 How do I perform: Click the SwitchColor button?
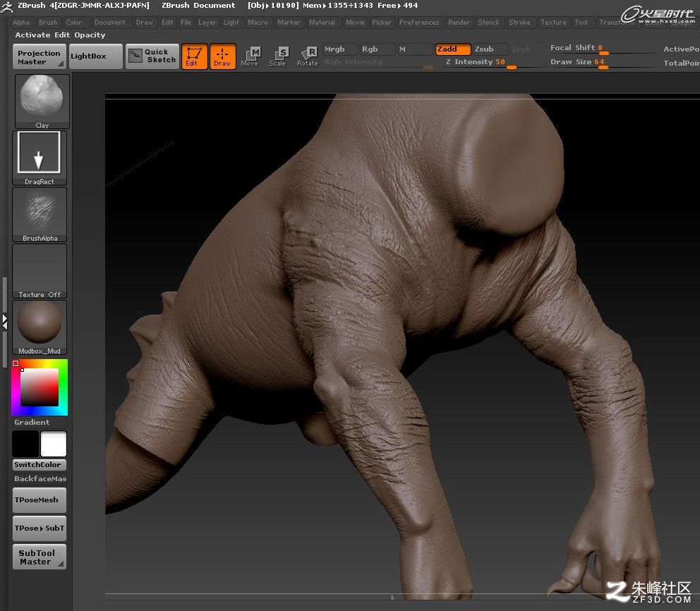point(40,465)
